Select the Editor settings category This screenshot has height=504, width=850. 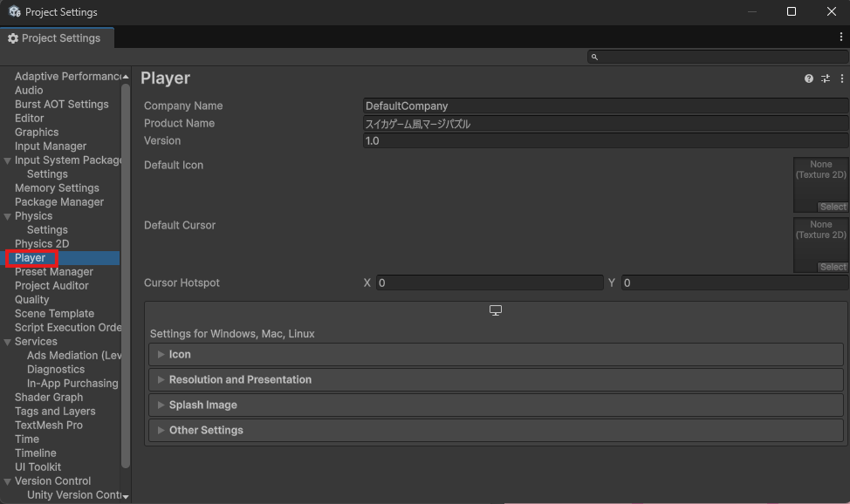(x=30, y=118)
